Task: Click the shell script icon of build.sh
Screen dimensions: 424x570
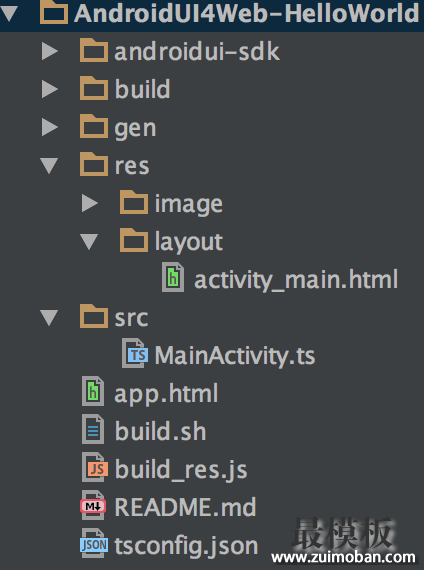Action: (x=93, y=429)
